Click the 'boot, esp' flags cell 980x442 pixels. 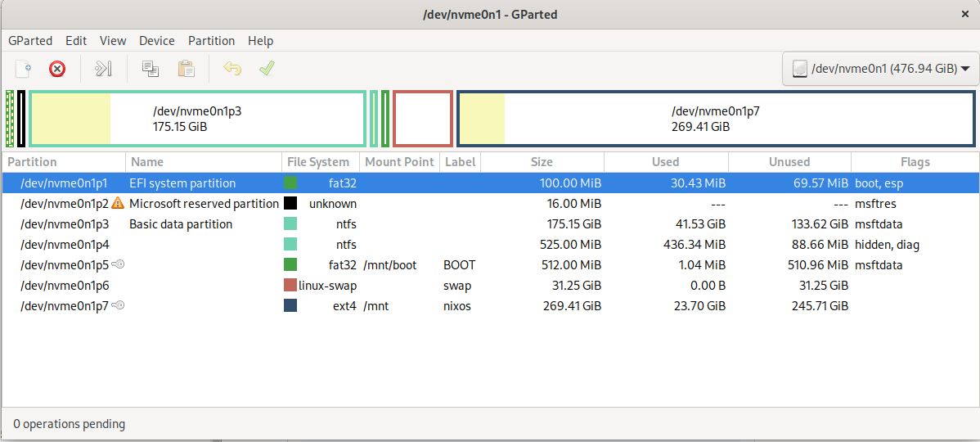[x=879, y=183]
